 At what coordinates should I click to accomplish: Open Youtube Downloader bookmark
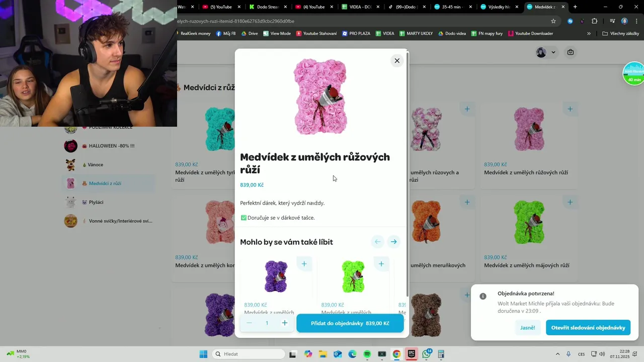(530, 34)
